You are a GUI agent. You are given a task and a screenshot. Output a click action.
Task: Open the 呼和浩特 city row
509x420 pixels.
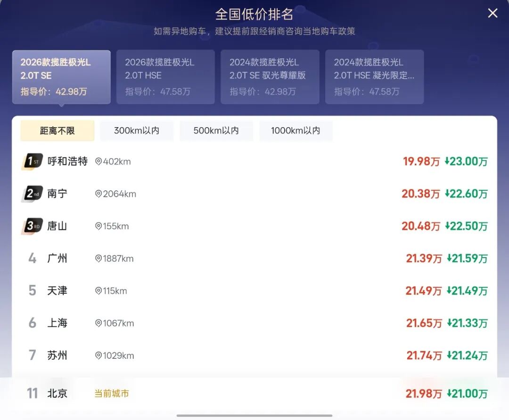click(x=254, y=161)
